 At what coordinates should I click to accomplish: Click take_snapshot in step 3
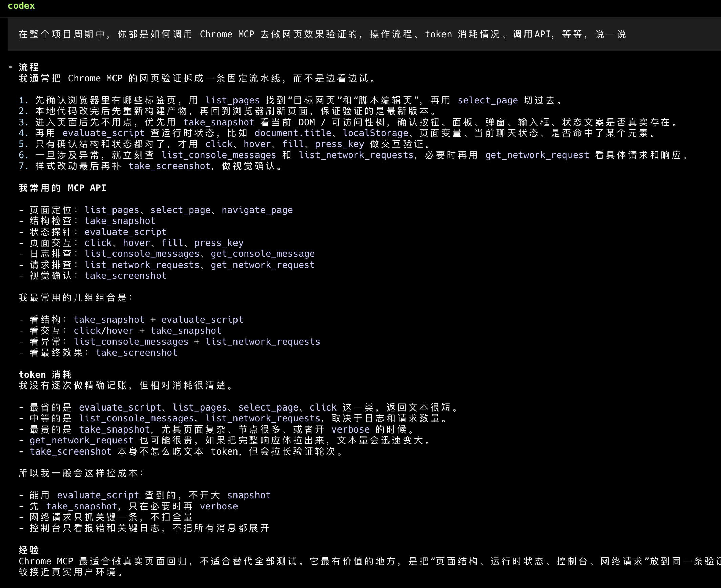219,122
